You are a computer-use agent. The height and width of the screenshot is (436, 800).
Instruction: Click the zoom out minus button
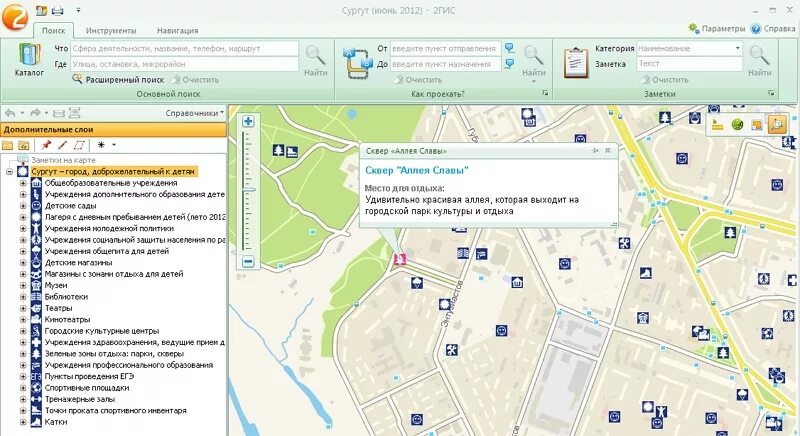point(248,262)
